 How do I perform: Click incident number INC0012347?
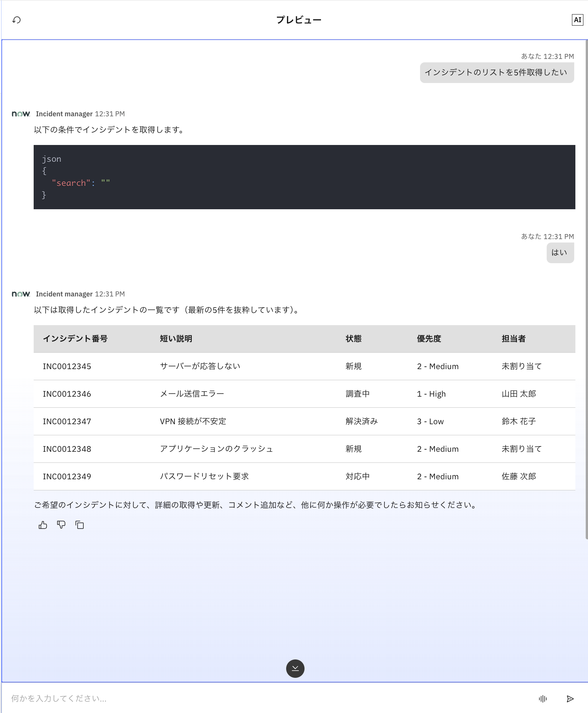67,422
